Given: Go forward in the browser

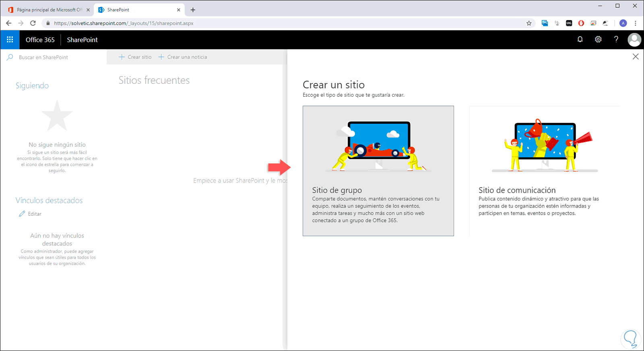Looking at the screenshot, I should [x=21, y=23].
